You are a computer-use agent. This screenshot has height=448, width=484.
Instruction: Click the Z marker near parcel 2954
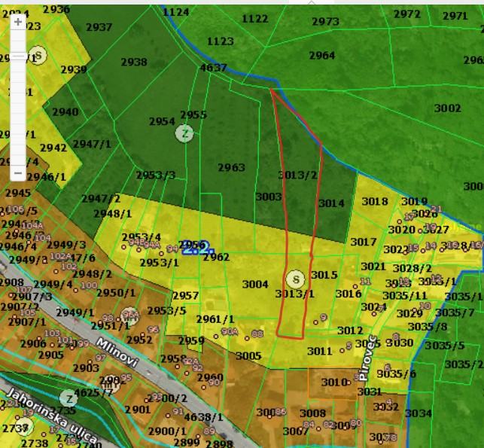pyautogui.click(x=184, y=134)
